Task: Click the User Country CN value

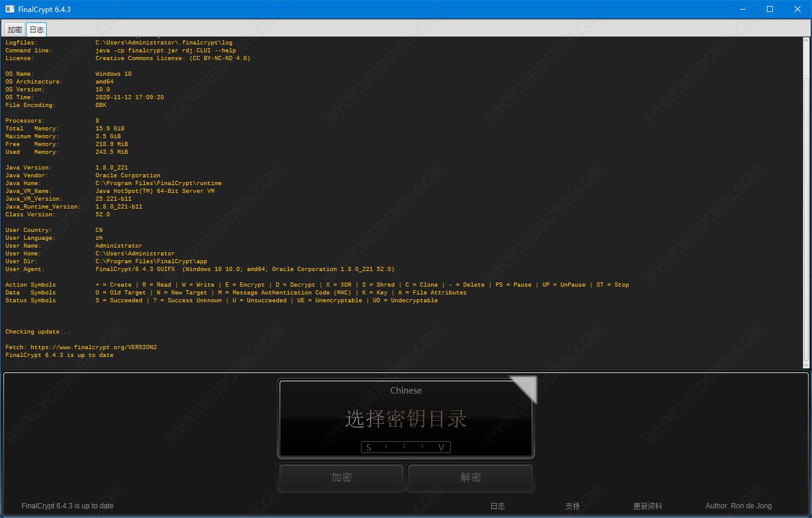Action: click(99, 230)
